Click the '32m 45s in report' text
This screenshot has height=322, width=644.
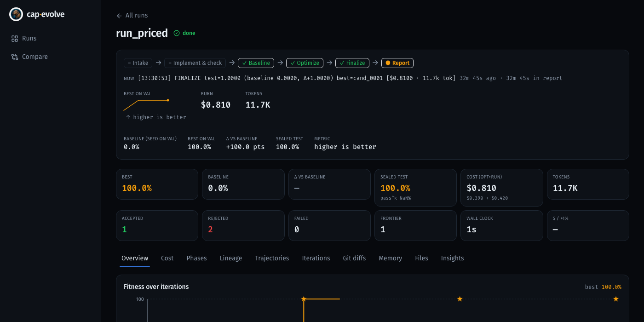point(535,78)
